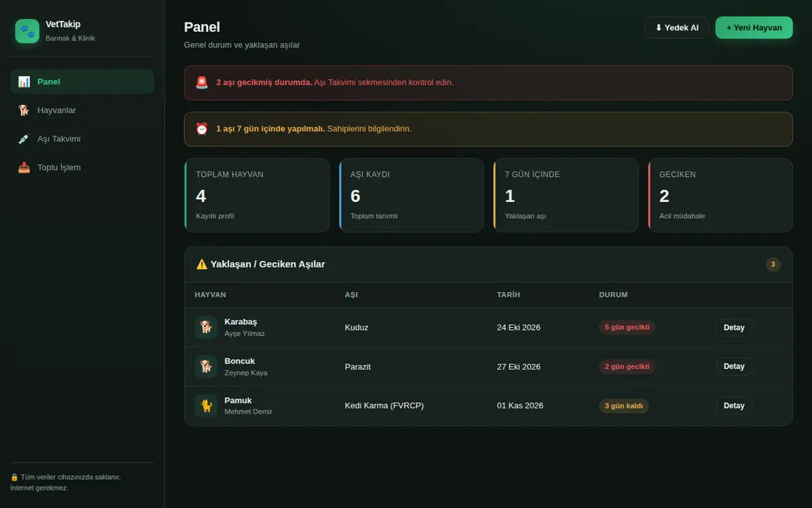This screenshot has height=508, width=812.
Task: Click the syringe icon beside Aşı Takvimi
Action: coord(24,139)
